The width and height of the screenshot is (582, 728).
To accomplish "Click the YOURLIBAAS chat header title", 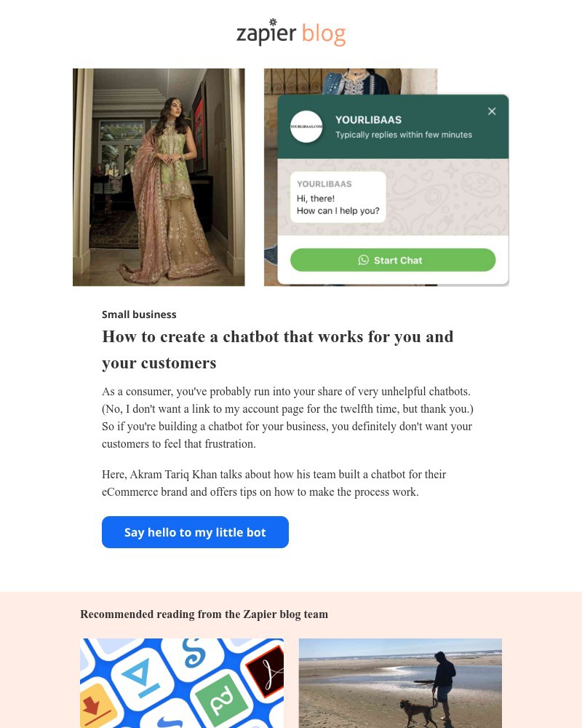I will pyautogui.click(x=369, y=120).
